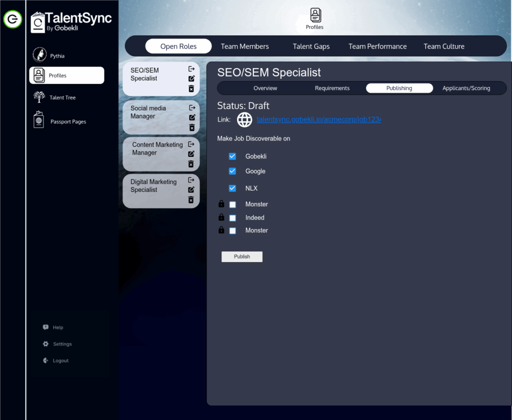Screen dimensions: 512x420
Task: Click export icon on Content Marketing Manager
Action: click(191, 144)
